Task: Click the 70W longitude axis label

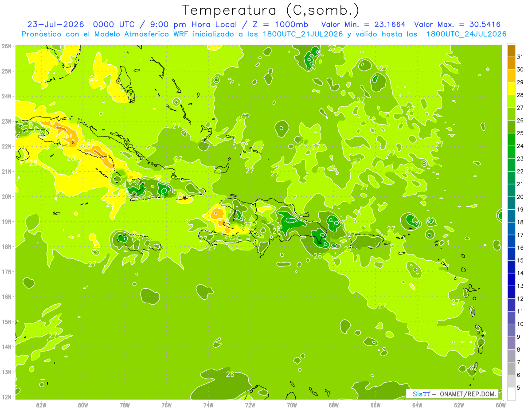Action: 292,405
